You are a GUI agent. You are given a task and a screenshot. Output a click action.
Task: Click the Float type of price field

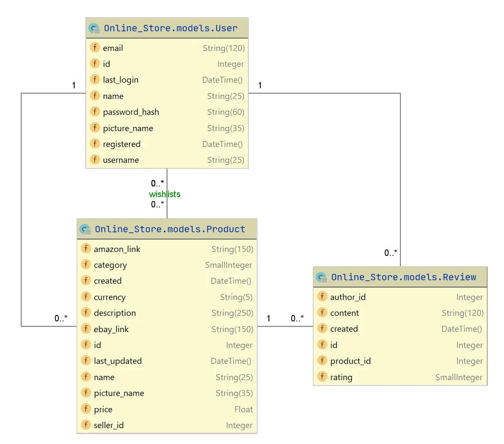tap(244, 409)
